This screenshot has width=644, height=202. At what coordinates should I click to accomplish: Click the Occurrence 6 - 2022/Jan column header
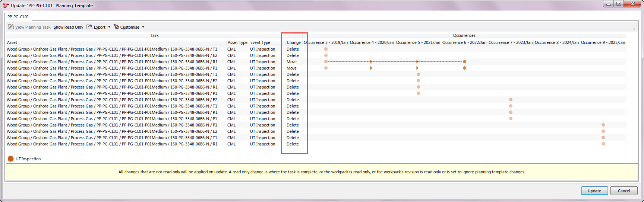coord(464,42)
